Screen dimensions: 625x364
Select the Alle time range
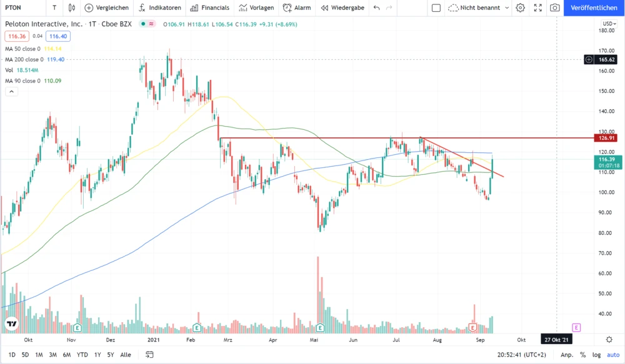(x=126, y=355)
